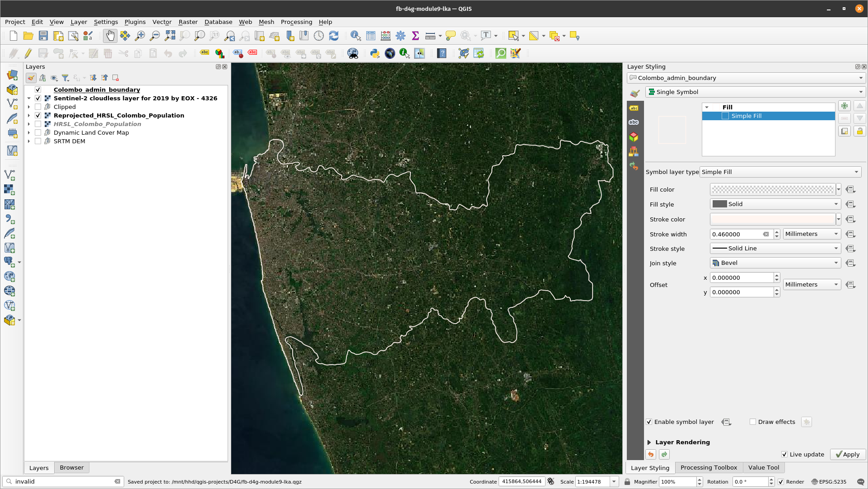Viewport: 868px width, 489px height.
Task: Open the Fill style Solid dropdown
Action: coord(775,204)
